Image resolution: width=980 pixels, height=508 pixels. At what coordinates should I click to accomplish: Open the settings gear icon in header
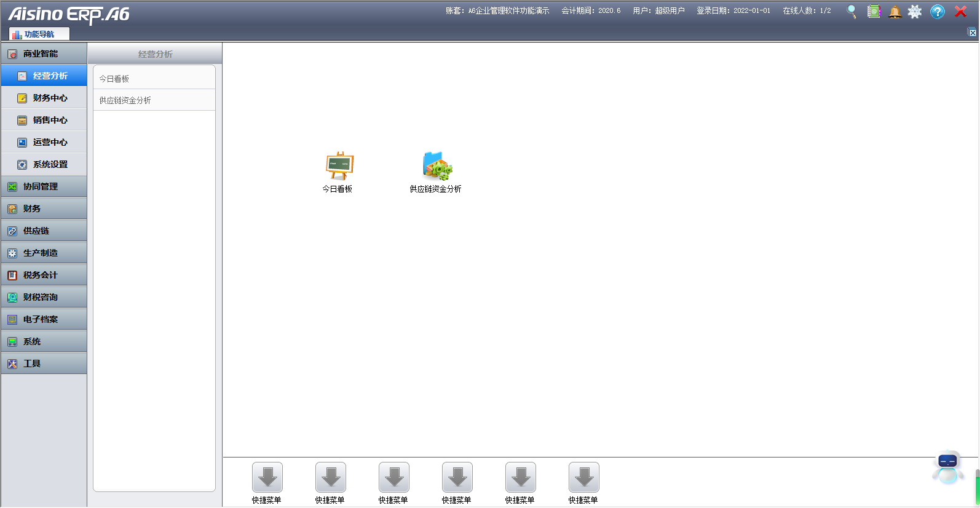click(915, 12)
